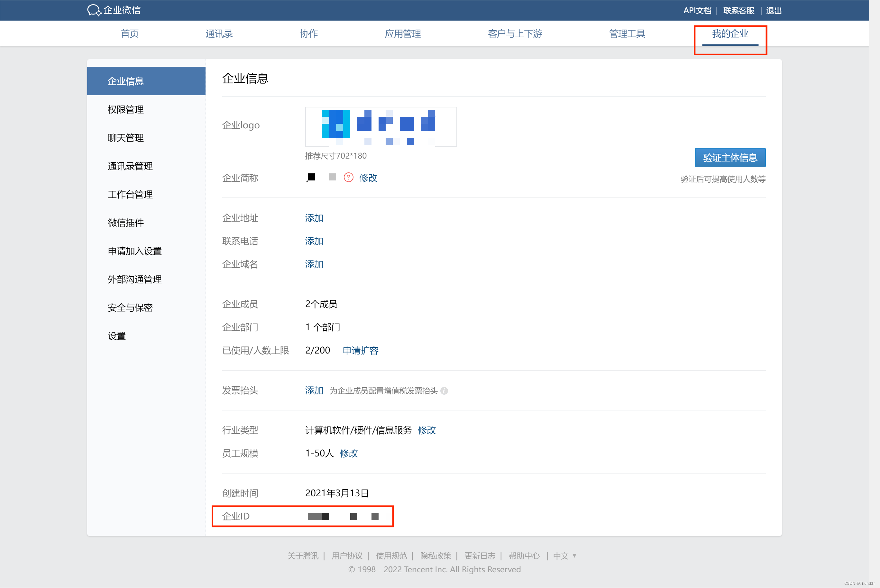
Task: Click the 2/200 usage value
Action: tap(317, 350)
